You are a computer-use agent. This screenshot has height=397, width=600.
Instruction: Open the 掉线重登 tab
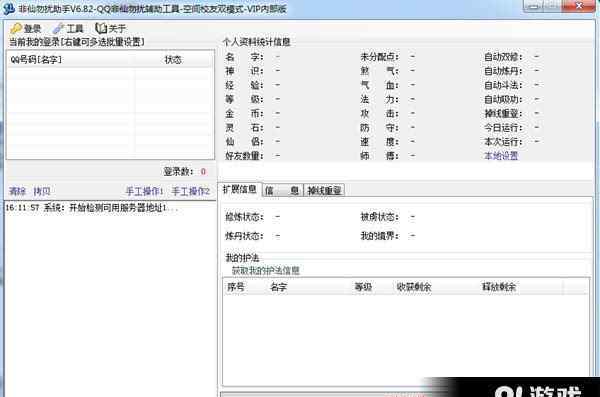pos(324,190)
